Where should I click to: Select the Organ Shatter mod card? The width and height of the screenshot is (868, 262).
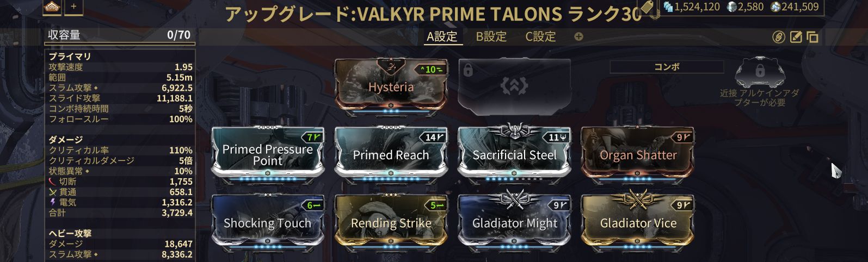point(638,154)
